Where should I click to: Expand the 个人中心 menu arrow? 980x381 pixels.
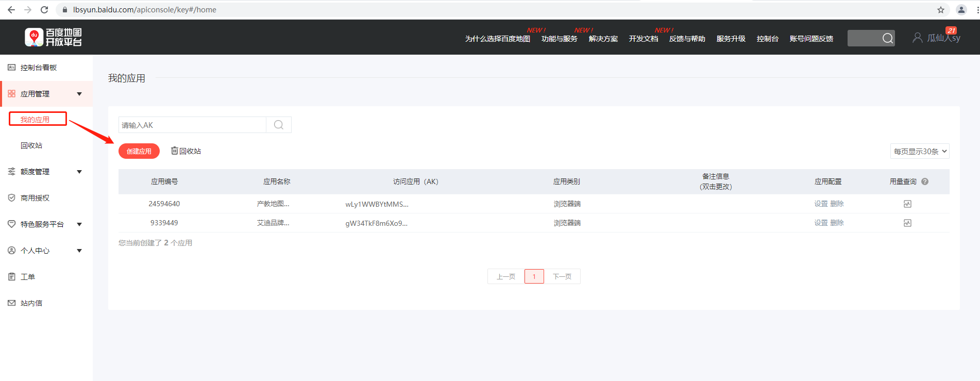click(79, 251)
